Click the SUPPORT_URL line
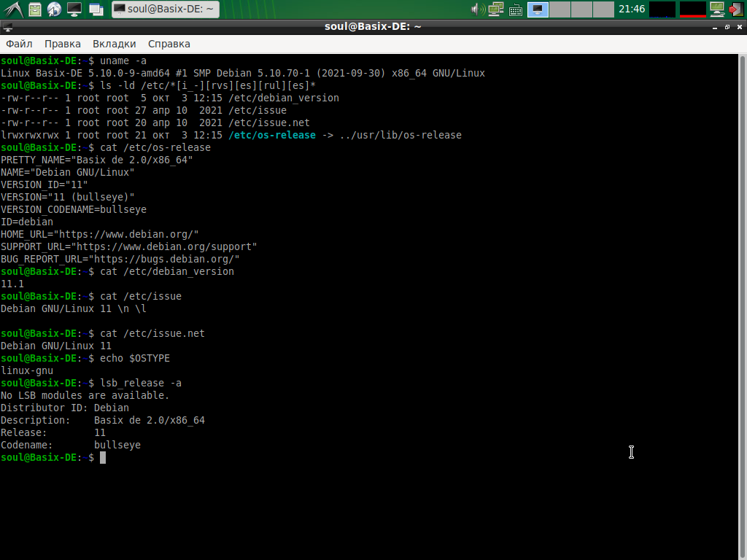The height and width of the screenshot is (560, 747). 128,246
